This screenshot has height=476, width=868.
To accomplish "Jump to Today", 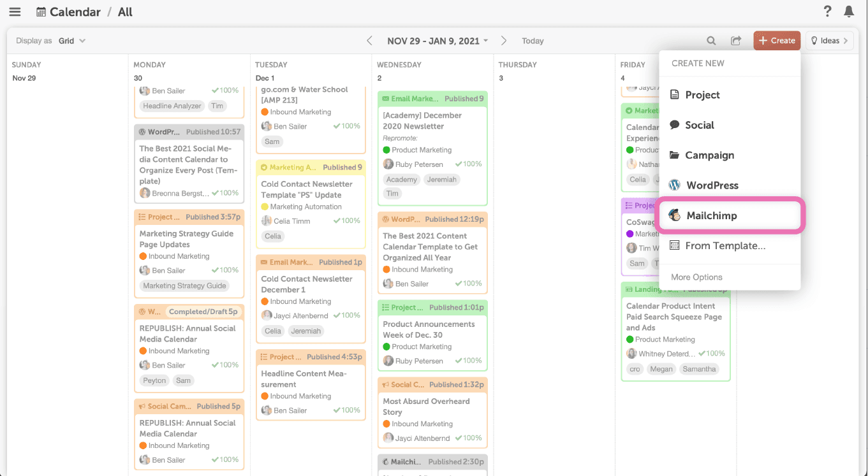I will tap(533, 41).
